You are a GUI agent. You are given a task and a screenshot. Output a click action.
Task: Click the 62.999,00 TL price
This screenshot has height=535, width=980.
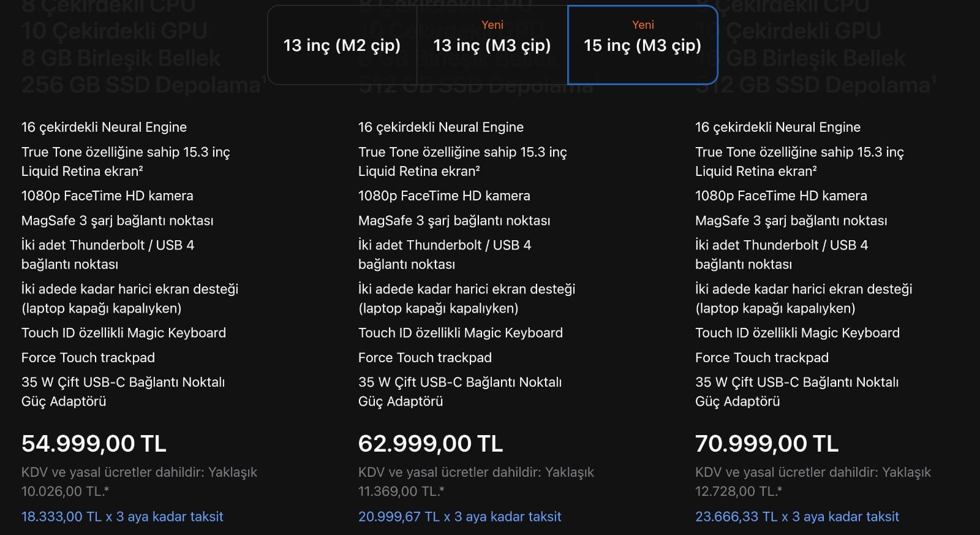pos(431,443)
